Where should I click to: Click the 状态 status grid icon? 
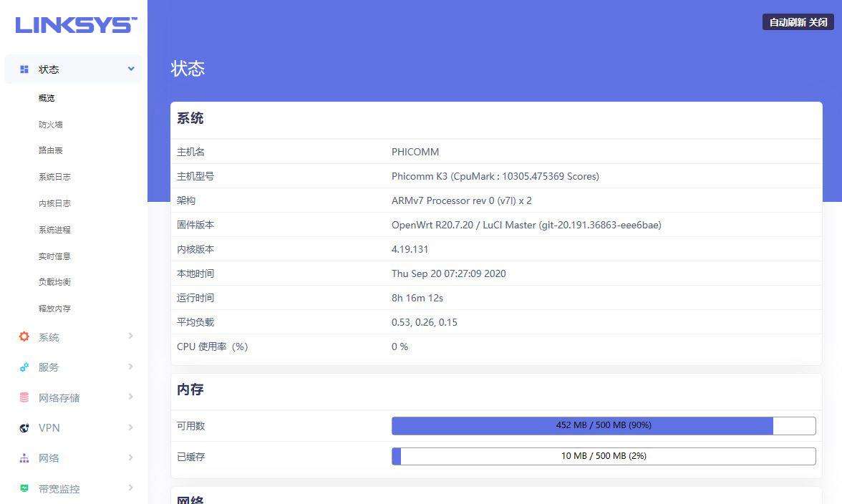[x=23, y=69]
